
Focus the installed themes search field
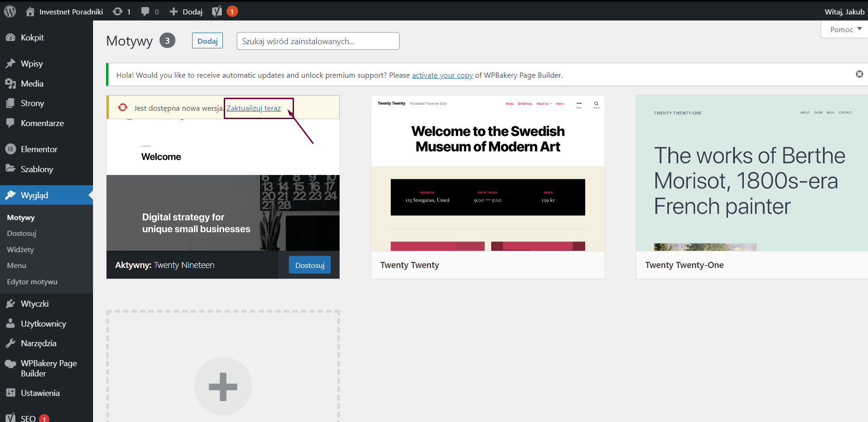point(318,41)
